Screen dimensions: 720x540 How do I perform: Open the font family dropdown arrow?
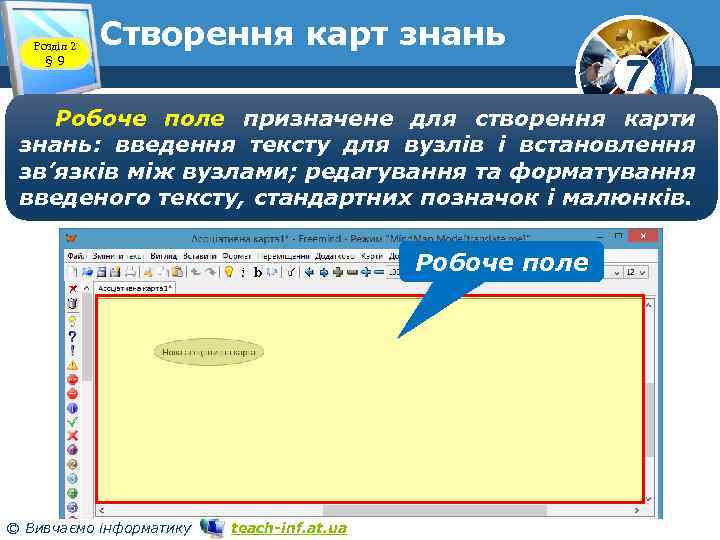[617, 273]
